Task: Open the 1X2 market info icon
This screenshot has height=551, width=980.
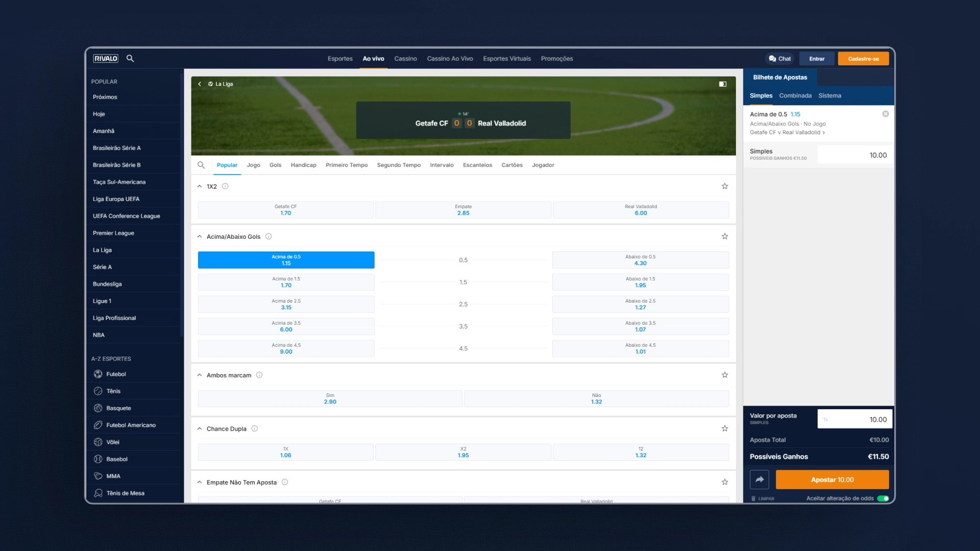Action: tap(225, 186)
